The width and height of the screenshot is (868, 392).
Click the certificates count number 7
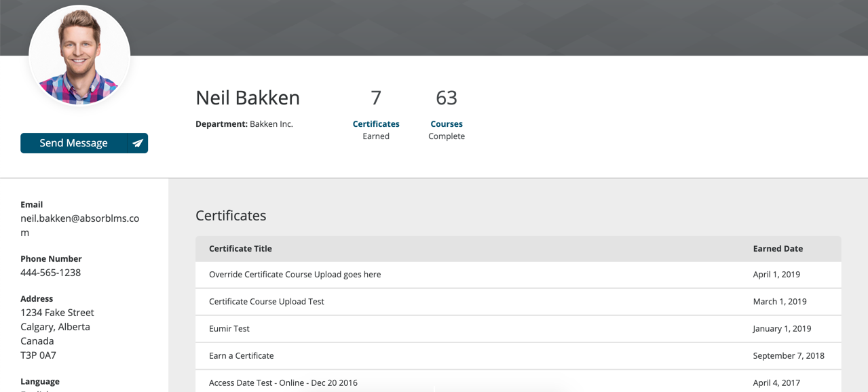point(376,98)
